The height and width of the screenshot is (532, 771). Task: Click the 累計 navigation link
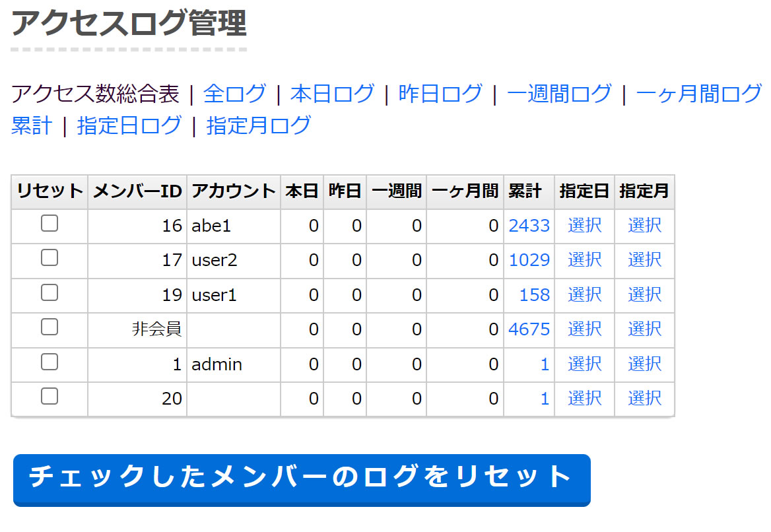coord(32,125)
